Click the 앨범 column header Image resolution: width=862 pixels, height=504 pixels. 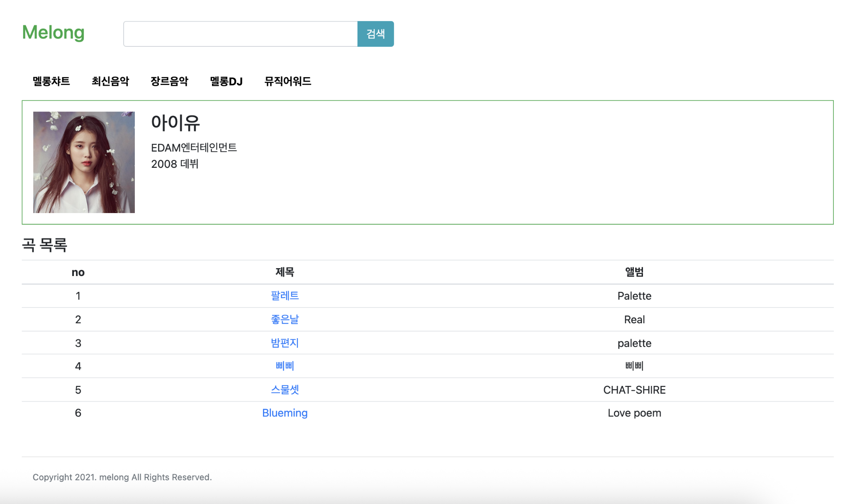(x=635, y=272)
